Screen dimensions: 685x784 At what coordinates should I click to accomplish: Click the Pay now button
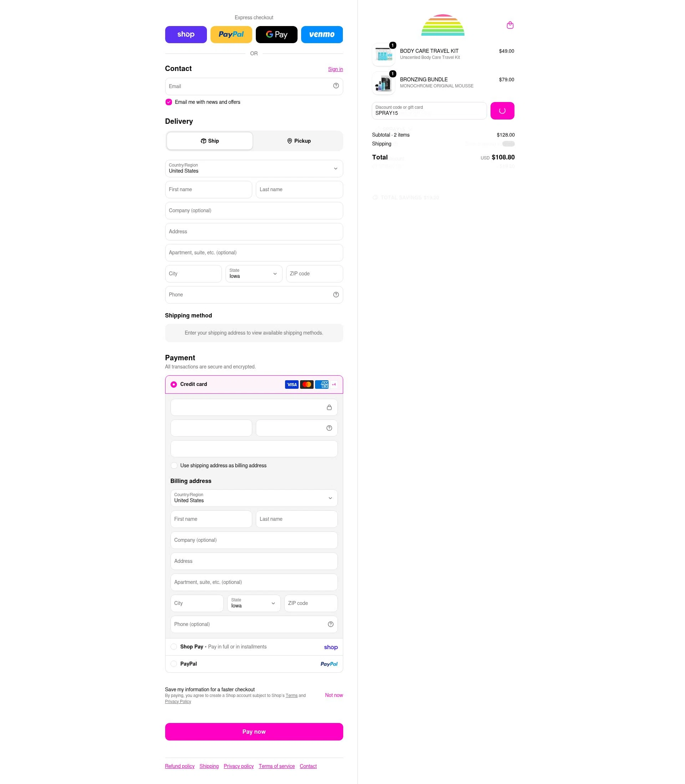point(254,732)
